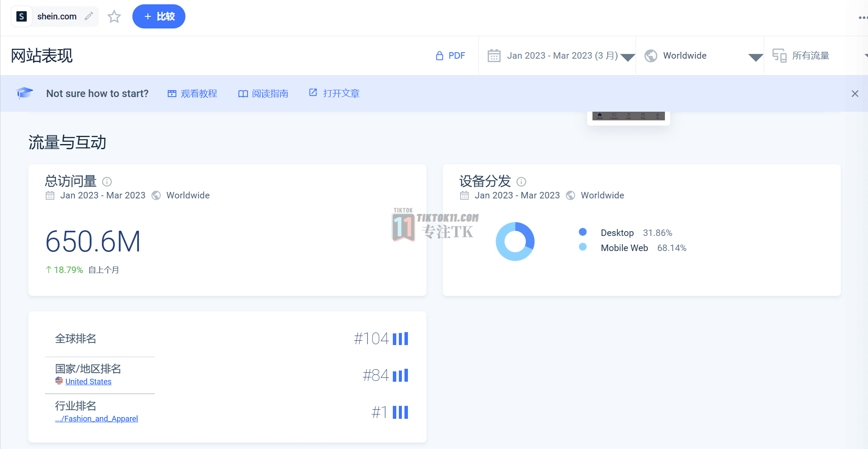Click the shein.com site logo icon
Viewport: 868px width, 449px height.
point(22,16)
